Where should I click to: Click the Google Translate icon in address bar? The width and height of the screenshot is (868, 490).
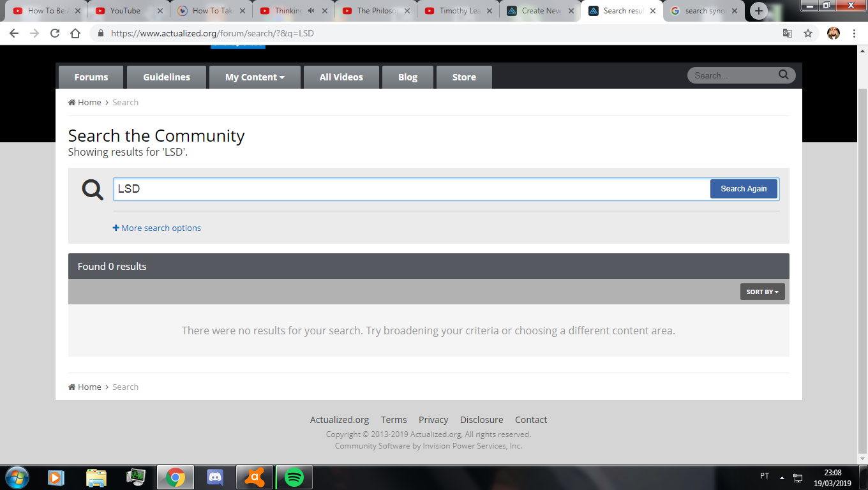(788, 33)
